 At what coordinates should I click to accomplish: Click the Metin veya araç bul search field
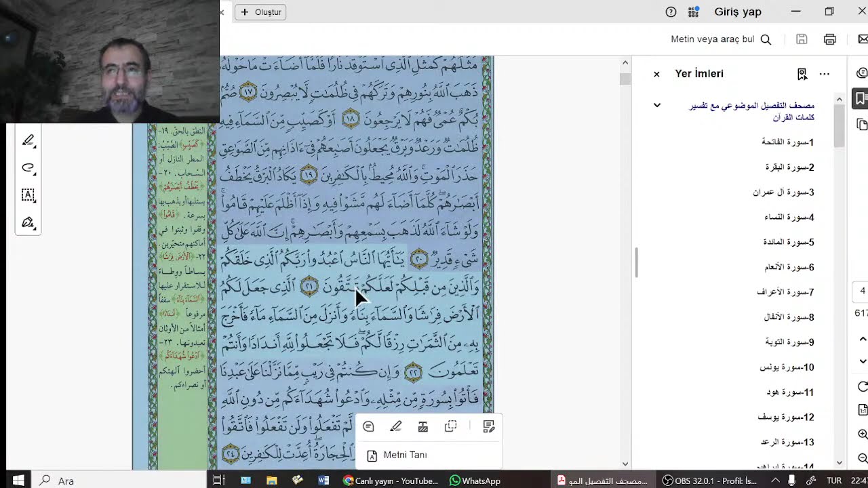(x=721, y=39)
